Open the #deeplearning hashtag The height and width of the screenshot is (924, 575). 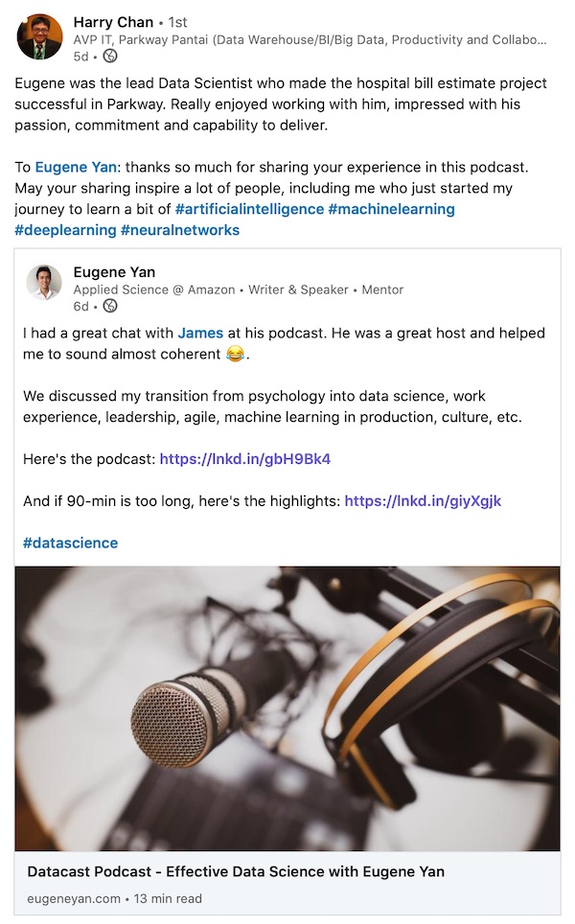point(64,230)
